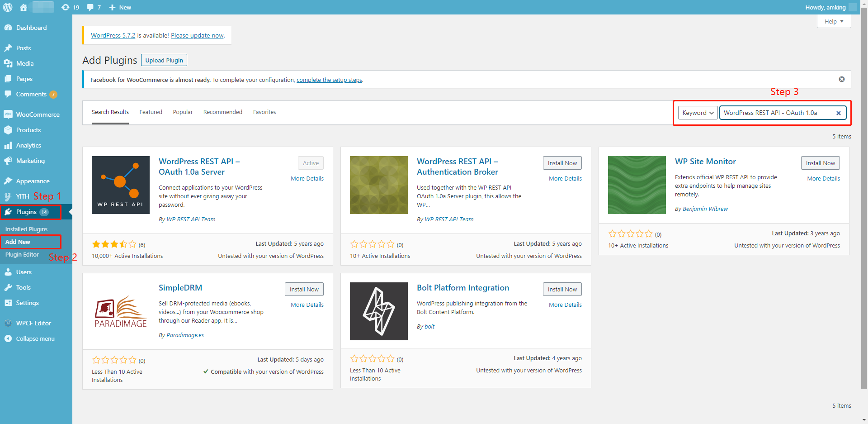Switch to the Popular plugins tab

coord(183,112)
